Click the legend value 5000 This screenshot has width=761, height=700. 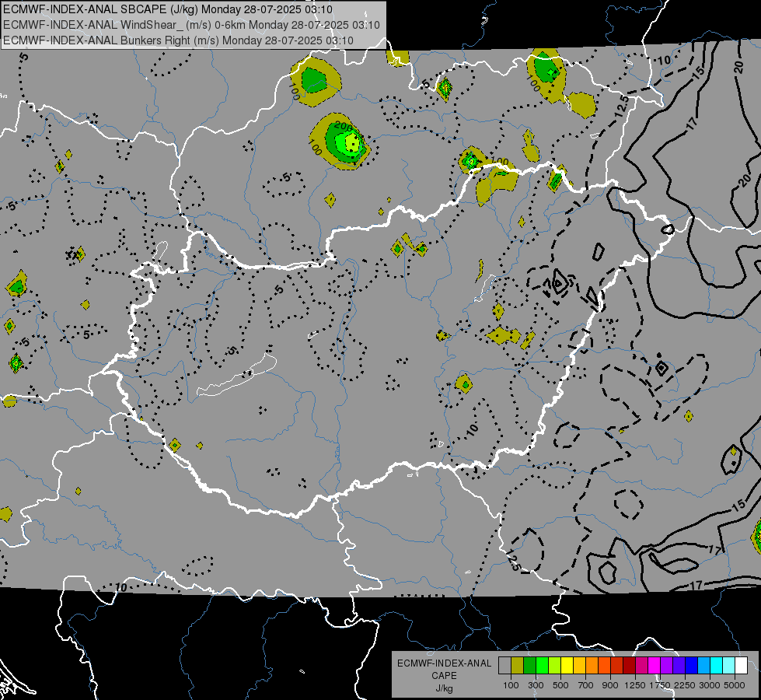tap(735, 685)
